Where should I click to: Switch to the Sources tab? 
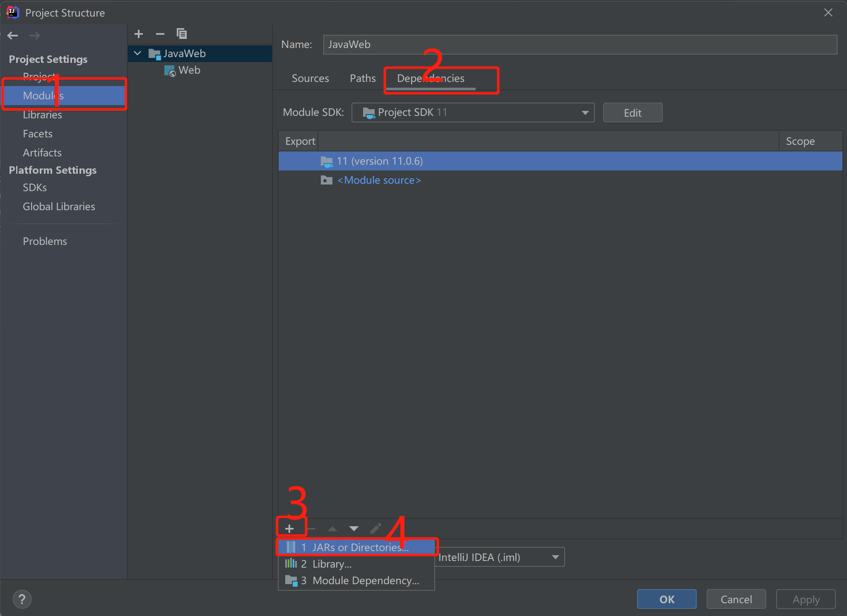pyautogui.click(x=310, y=78)
